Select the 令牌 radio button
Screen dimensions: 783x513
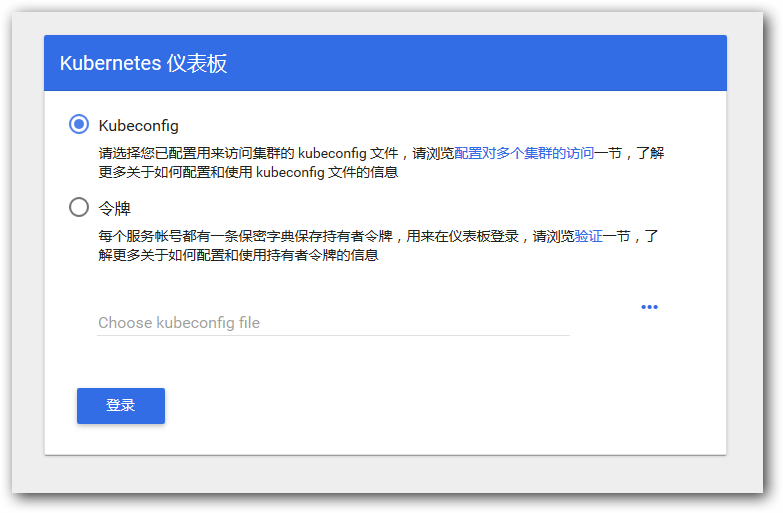coord(79,208)
